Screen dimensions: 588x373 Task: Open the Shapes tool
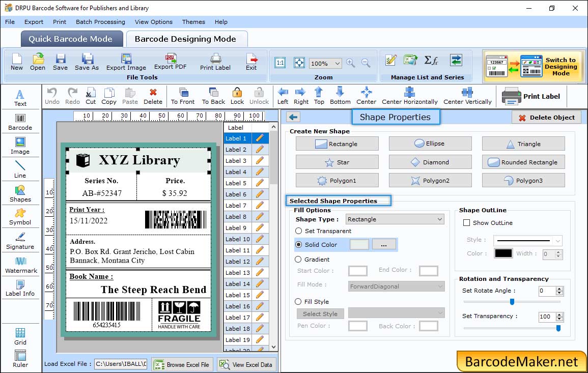tap(20, 194)
